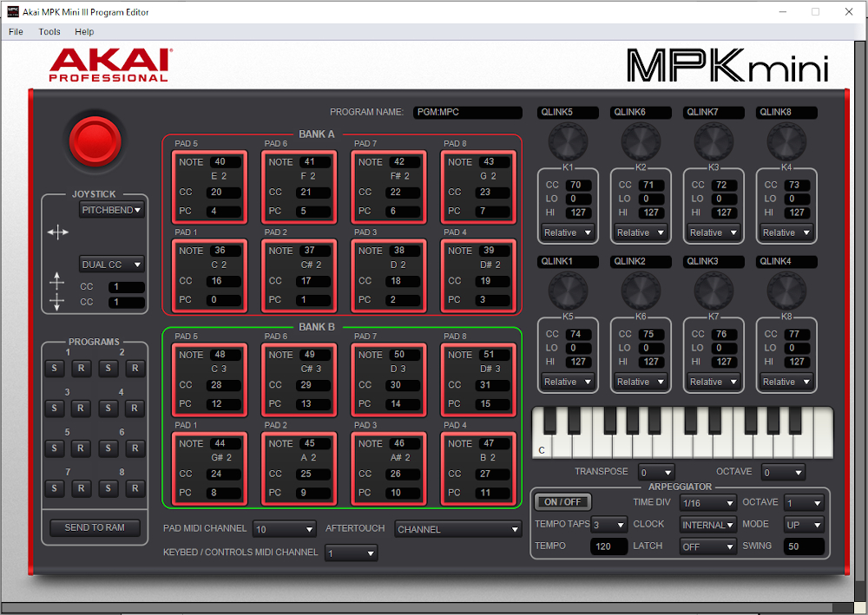Click the red joystick button
Viewport: 868px width, 615px height.
coord(95,141)
